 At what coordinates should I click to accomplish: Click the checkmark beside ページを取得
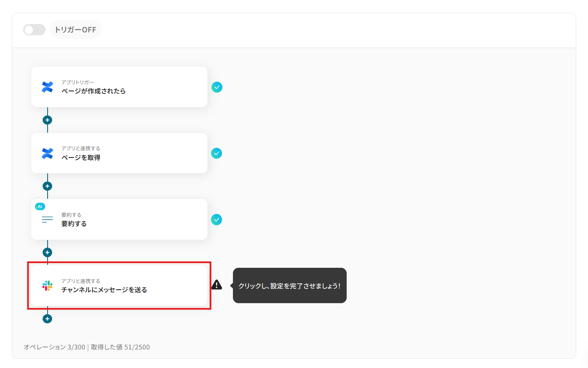(216, 153)
